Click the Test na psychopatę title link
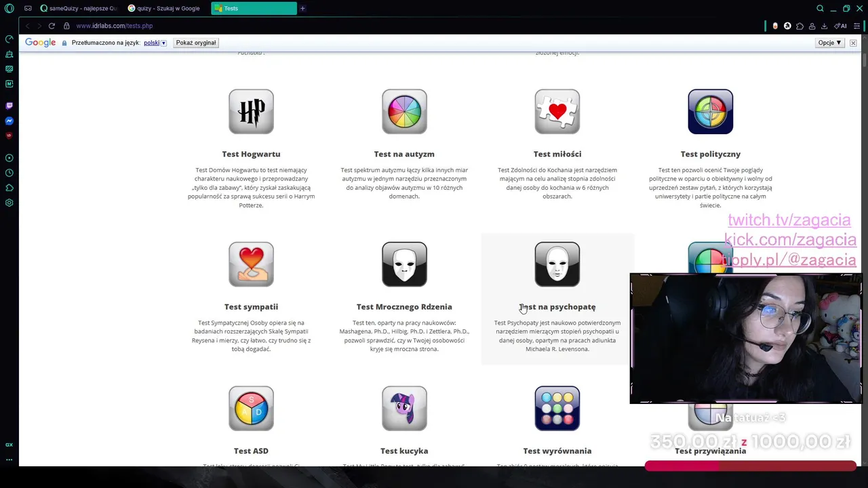 pyautogui.click(x=557, y=307)
